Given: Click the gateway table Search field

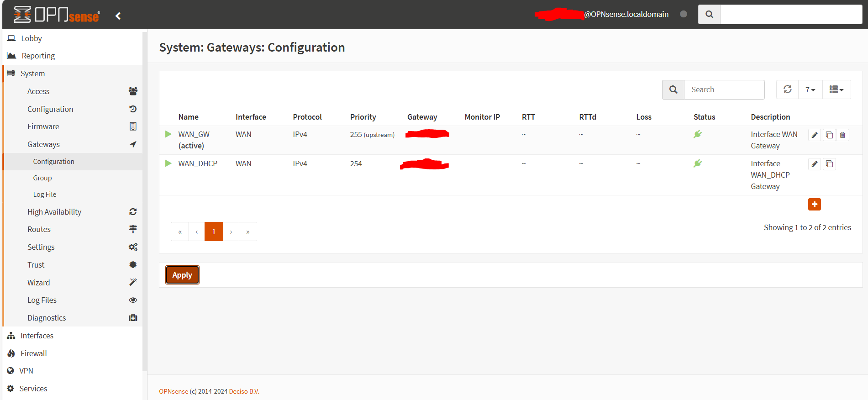Looking at the screenshot, I should pyautogui.click(x=724, y=89).
